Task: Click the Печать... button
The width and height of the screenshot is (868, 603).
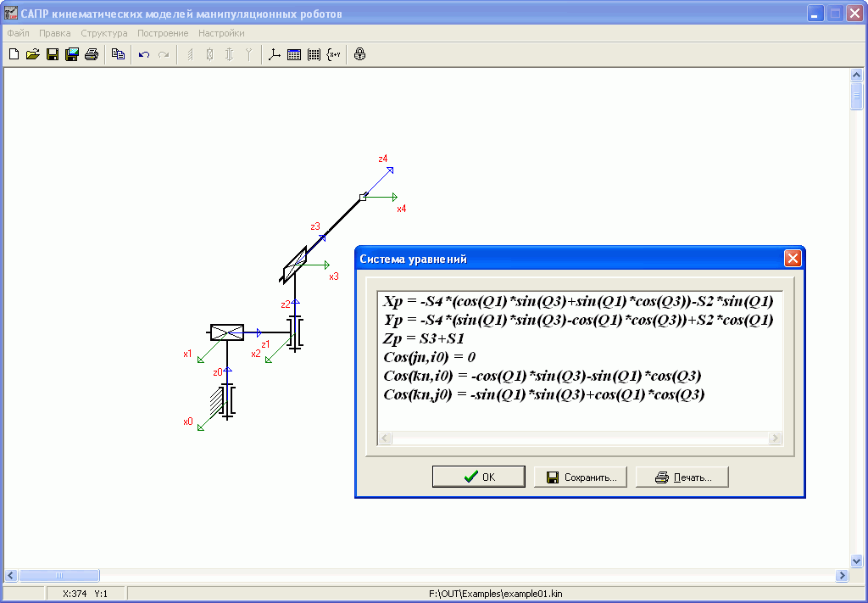Action: 682,477
